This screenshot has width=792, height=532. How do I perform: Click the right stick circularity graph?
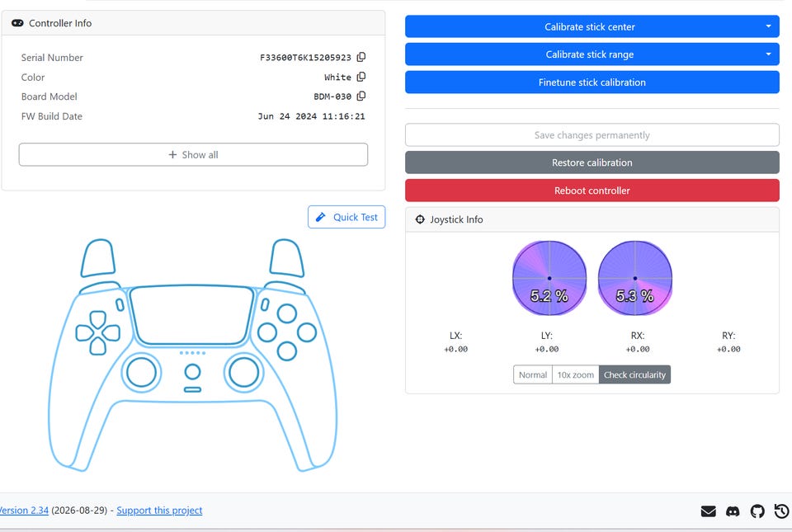[x=635, y=278]
